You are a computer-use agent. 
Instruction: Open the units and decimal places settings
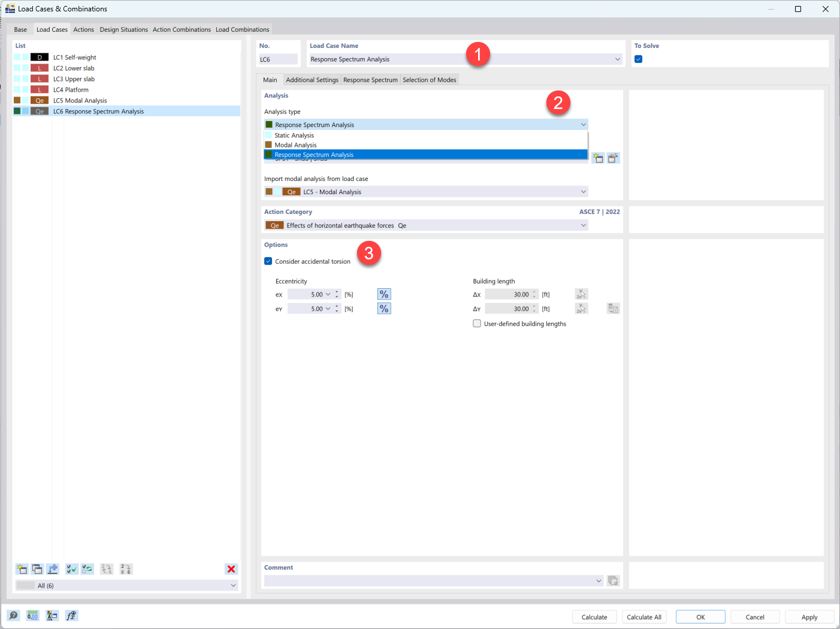tap(32, 615)
